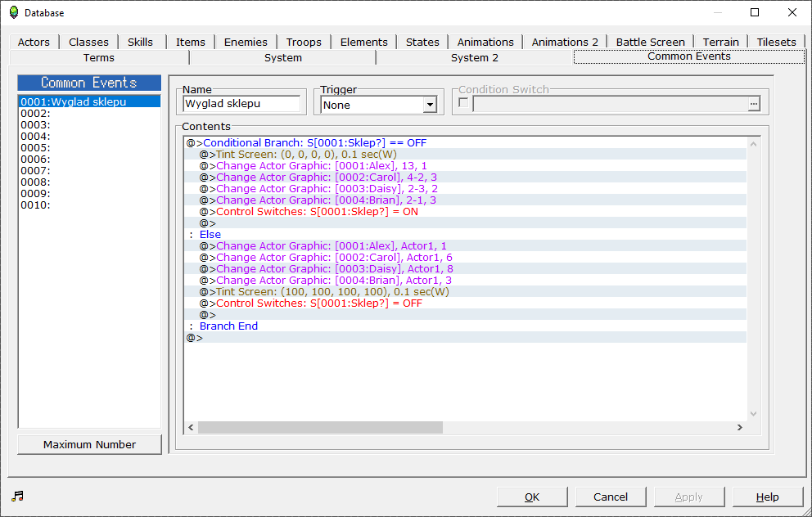This screenshot has width=812, height=517.
Task: Switch to the Battle Screen tab
Action: pos(651,42)
